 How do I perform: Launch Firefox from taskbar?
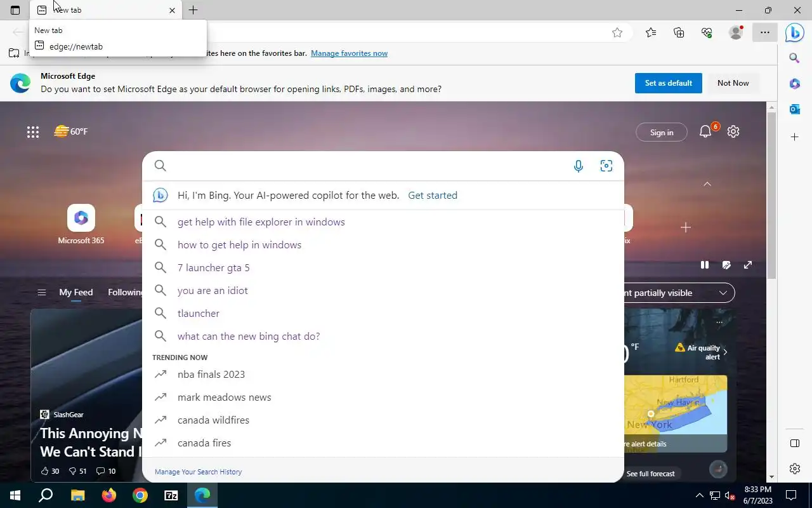coord(109,495)
